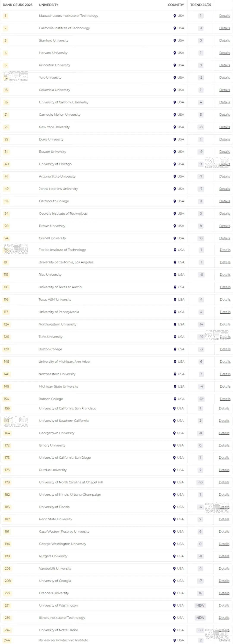Click rank badge 40 for University of Chicago
Image resolution: width=233 pixels, height=644 pixels.
pos(6,164)
